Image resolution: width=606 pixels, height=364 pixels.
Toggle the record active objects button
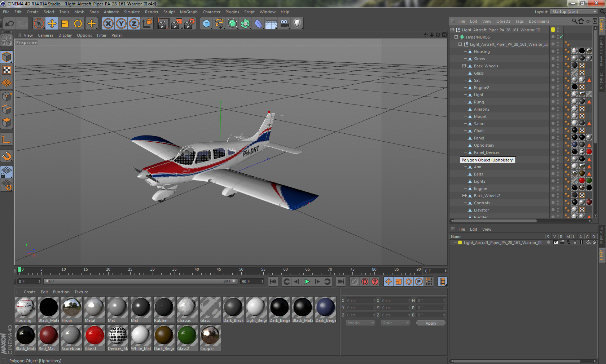(355, 281)
